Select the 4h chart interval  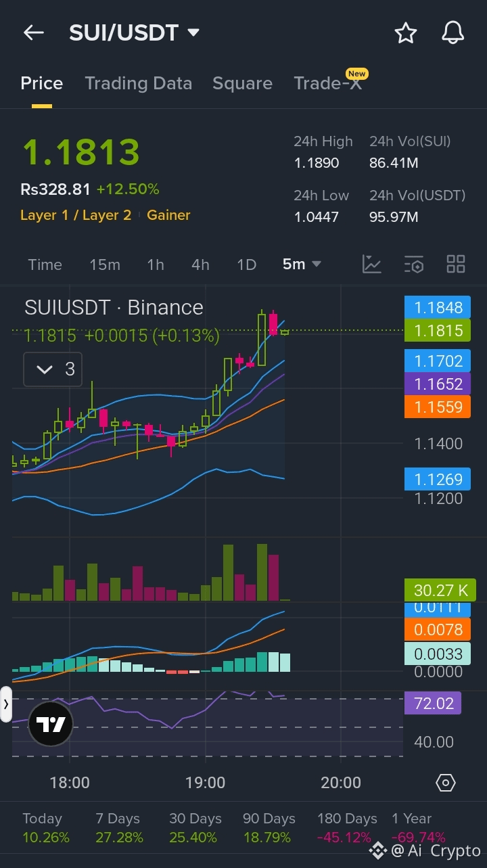200,265
